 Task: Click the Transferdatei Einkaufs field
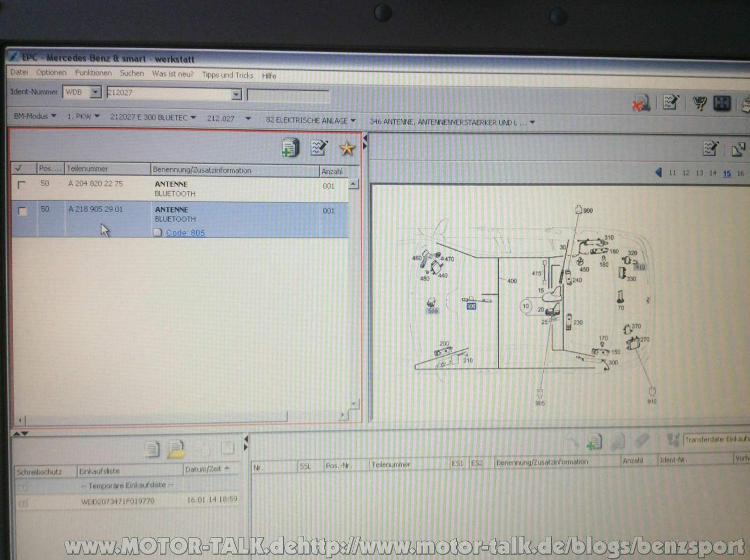717,439
